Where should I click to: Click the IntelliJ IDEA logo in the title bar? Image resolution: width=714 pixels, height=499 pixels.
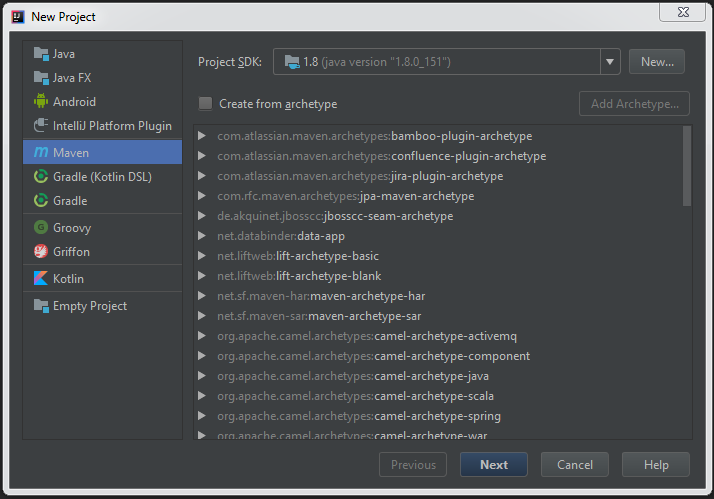18,17
